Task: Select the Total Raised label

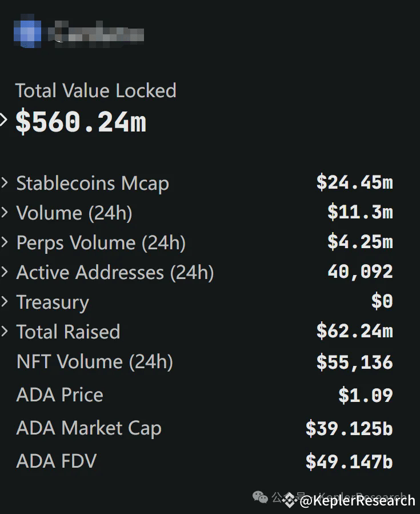Action: point(68,332)
